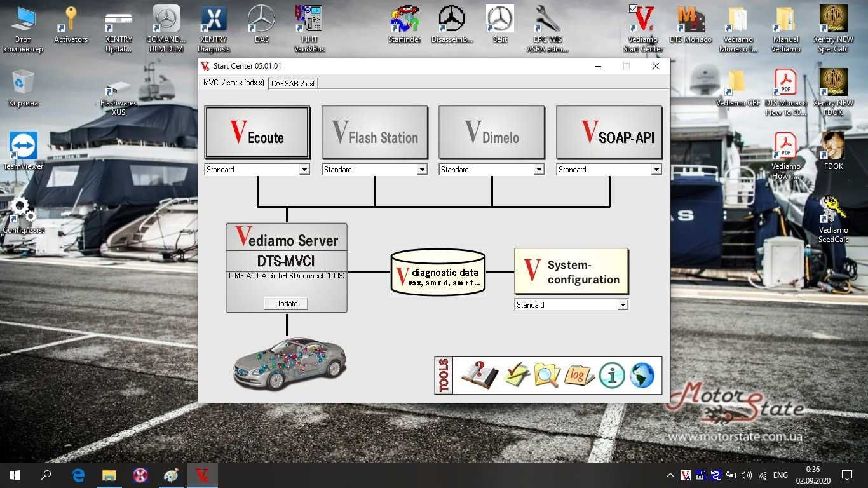Select the COMAND DLM desktop icon
Screen dimensions: 868x488
166,29
